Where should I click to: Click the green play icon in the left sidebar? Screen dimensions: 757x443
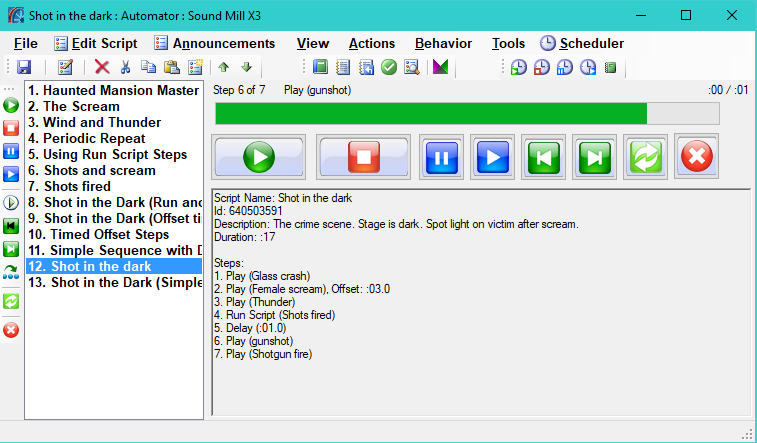coord(11,105)
